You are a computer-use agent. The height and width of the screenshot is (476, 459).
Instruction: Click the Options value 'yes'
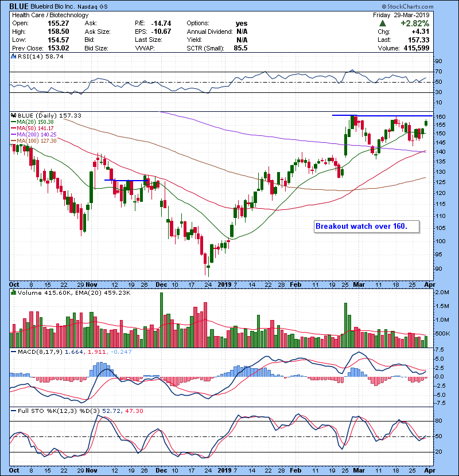pos(242,24)
